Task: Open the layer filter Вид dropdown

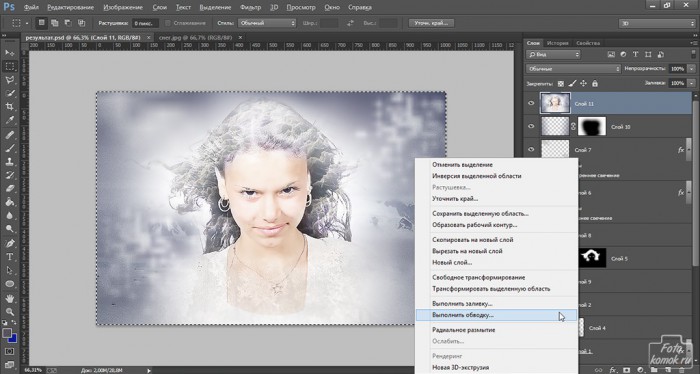Action: [553, 54]
